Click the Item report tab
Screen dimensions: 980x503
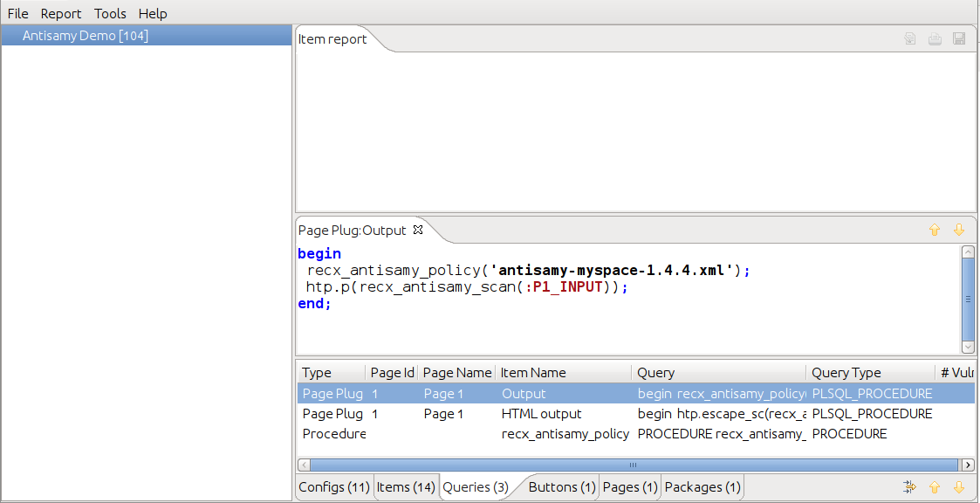(x=332, y=38)
